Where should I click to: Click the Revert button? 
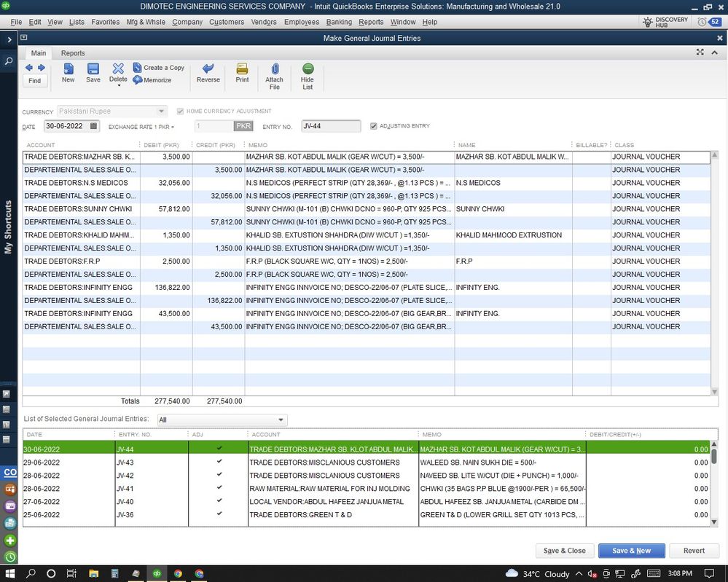tap(694, 551)
